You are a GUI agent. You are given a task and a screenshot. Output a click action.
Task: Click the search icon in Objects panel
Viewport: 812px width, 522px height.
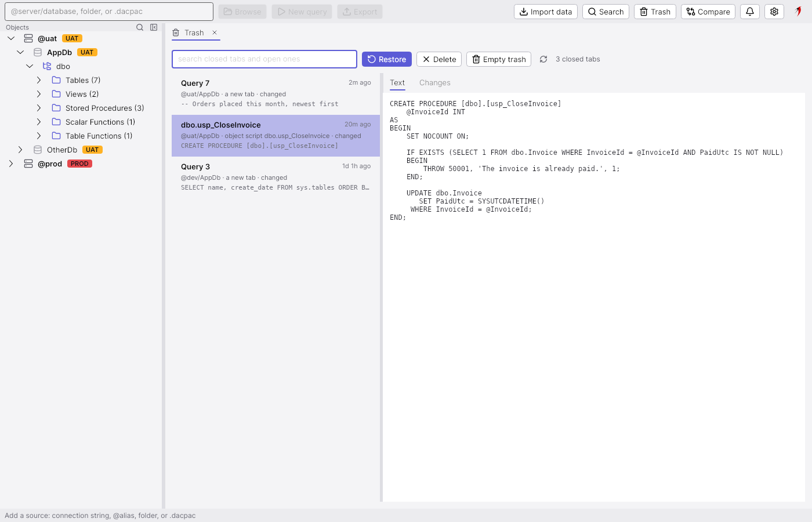[x=140, y=27]
